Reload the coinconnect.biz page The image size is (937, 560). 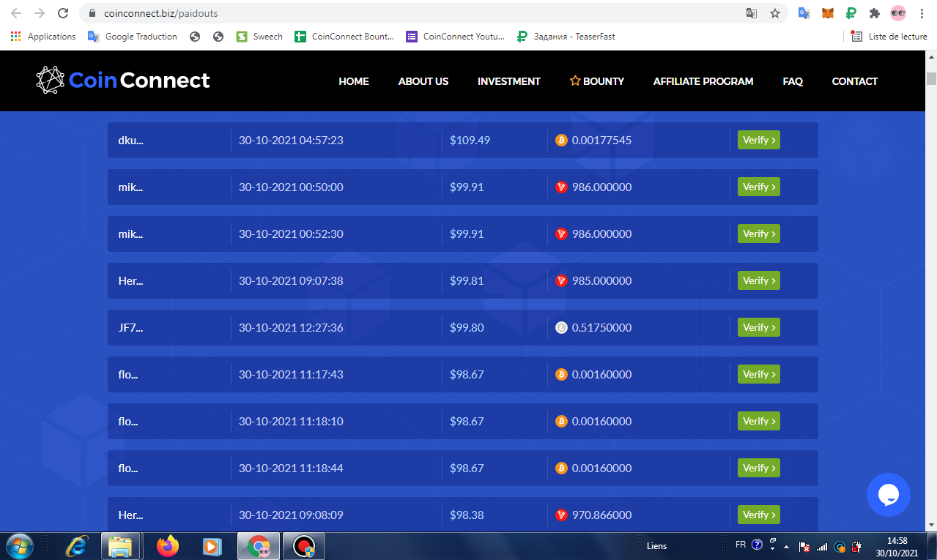click(x=63, y=13)
